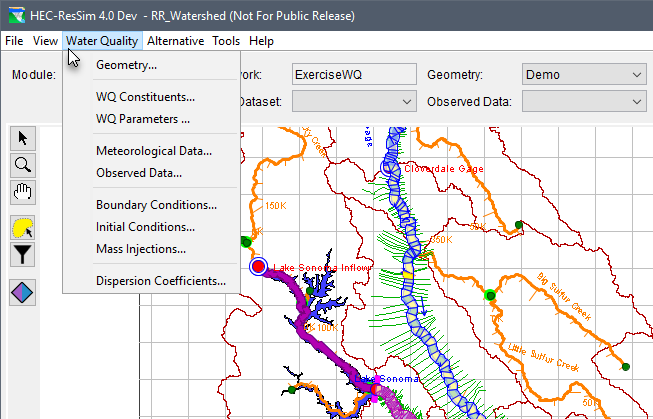Screen dimensions: 653x419
Task: Click the ExerciseWQ network field
Action: [354, 74]
